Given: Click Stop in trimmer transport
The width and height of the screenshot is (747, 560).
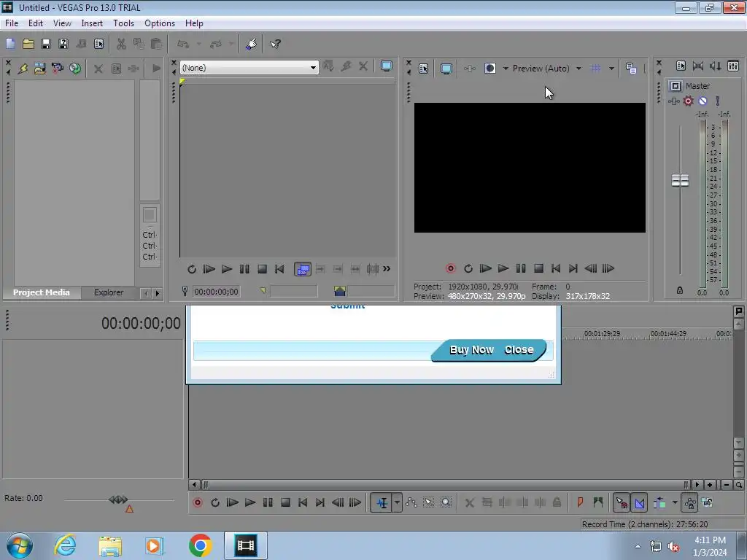Looking at the screenshot, I should (x=262, y=269).
